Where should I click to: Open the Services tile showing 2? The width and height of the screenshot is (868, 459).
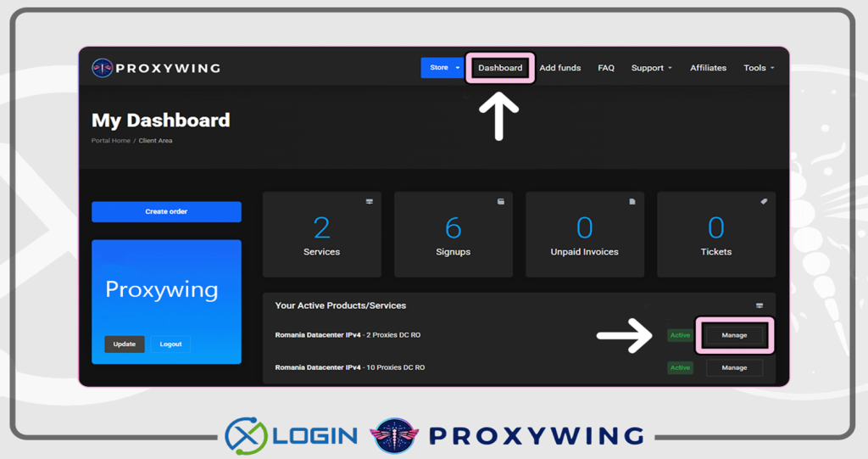[321, 234]
